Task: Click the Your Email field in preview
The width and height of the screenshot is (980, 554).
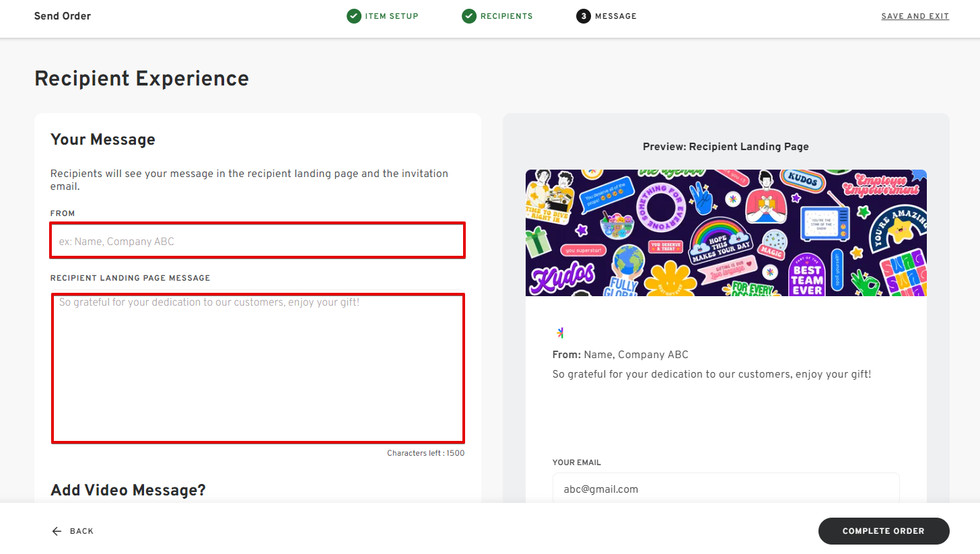Action: pos(726,489)
